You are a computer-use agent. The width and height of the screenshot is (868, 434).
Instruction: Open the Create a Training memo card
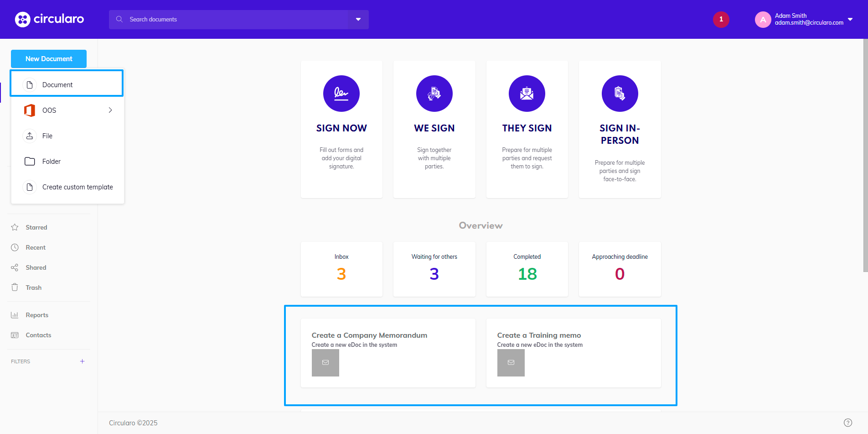(573, 353)
